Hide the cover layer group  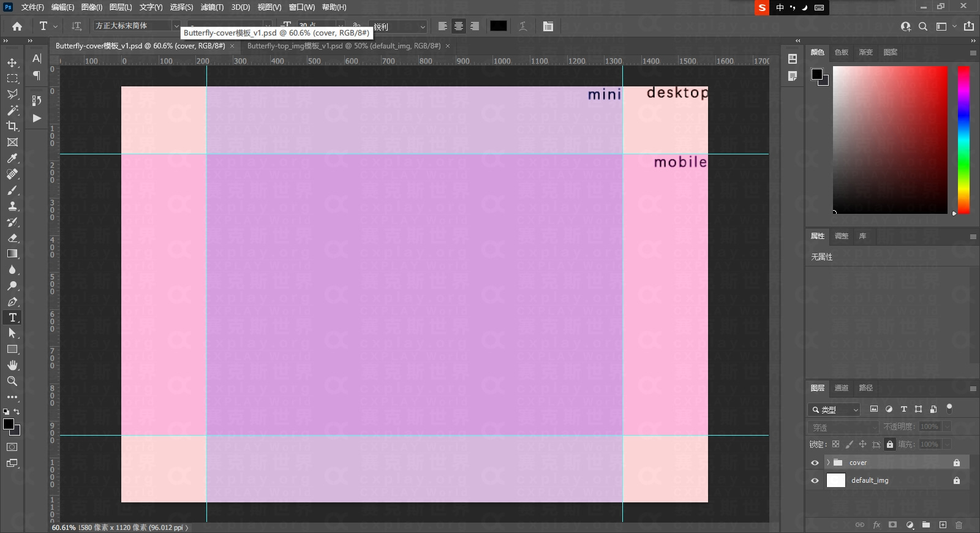click(815, 463)
